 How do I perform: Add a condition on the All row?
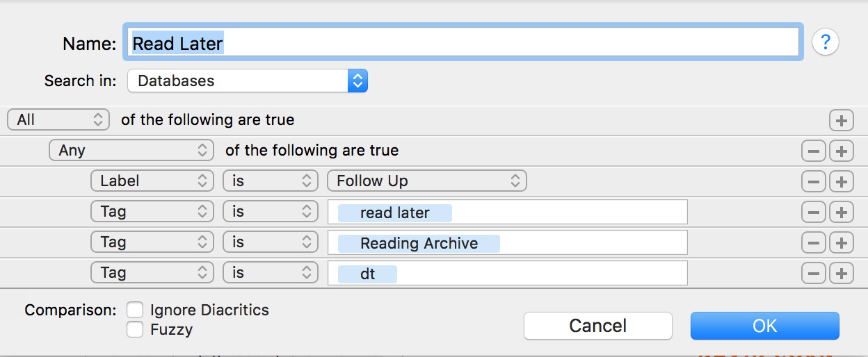click(x=842, y=120)
